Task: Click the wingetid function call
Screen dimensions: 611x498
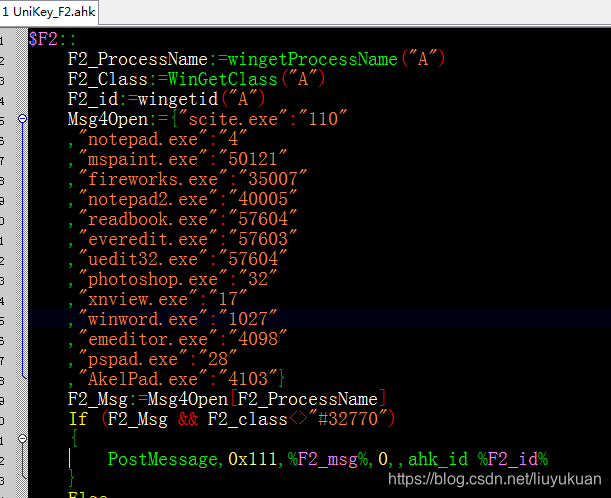Action: click(178, 99)
